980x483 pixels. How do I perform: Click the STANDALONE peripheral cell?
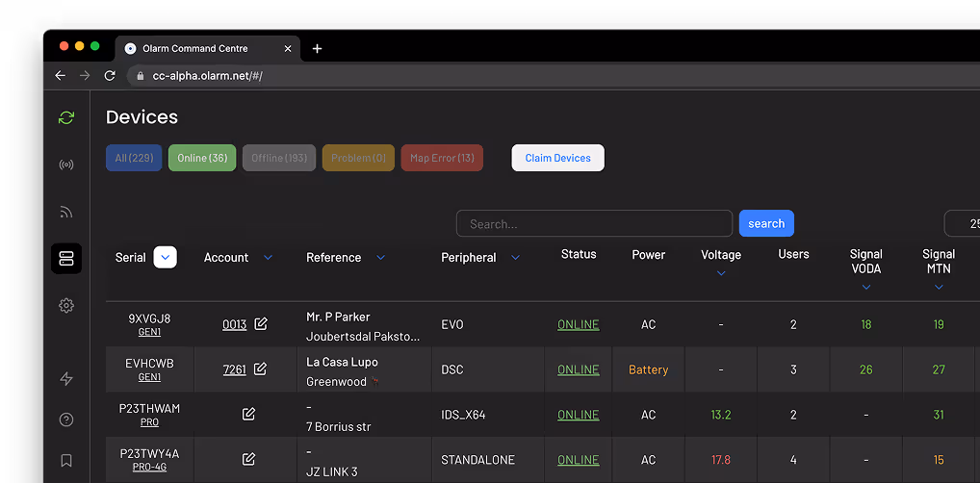pos(478,460)
